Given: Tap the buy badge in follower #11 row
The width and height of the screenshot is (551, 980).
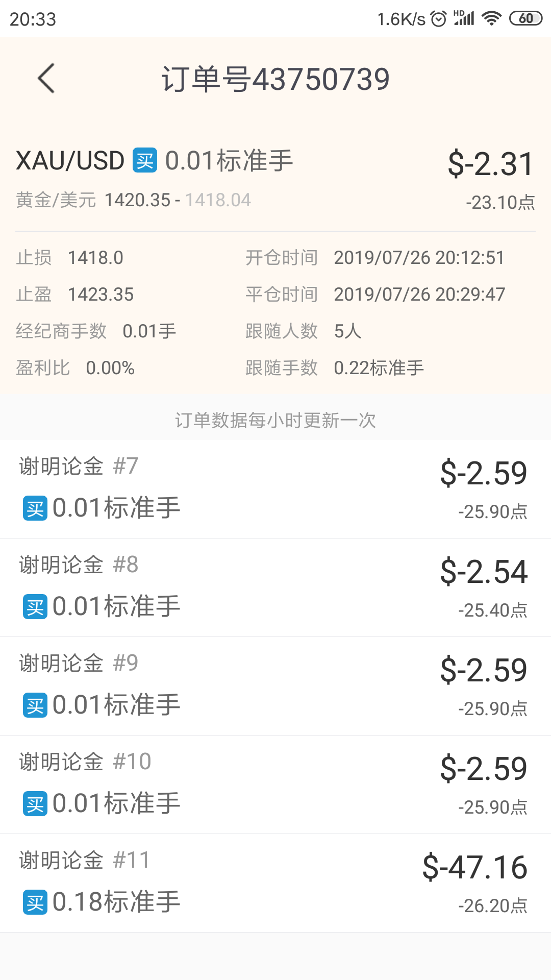Looking at the screenshot, I should click(x=35, y=902).
